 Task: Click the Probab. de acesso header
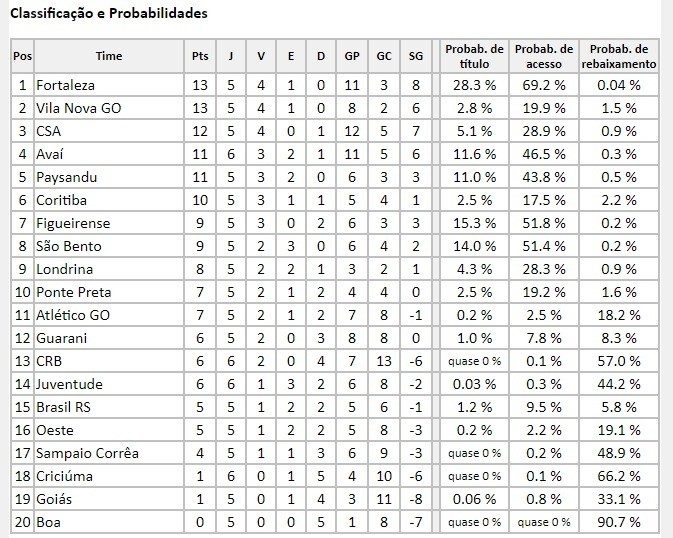click(x=544, y=56)
